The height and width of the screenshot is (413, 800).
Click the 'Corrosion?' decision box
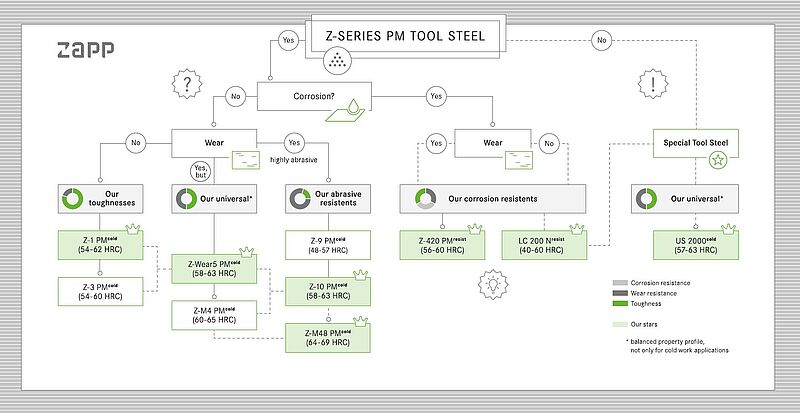click(314, 96)
